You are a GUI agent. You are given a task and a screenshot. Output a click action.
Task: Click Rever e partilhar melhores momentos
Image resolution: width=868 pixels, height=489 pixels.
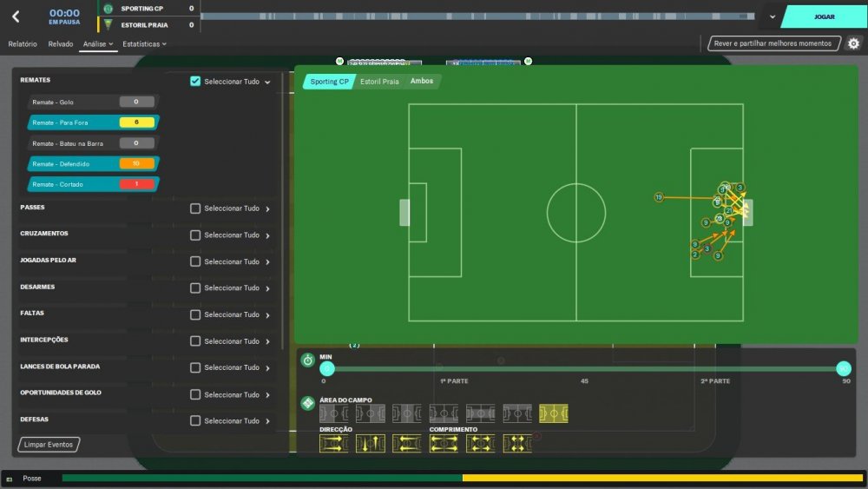[773, 43]
